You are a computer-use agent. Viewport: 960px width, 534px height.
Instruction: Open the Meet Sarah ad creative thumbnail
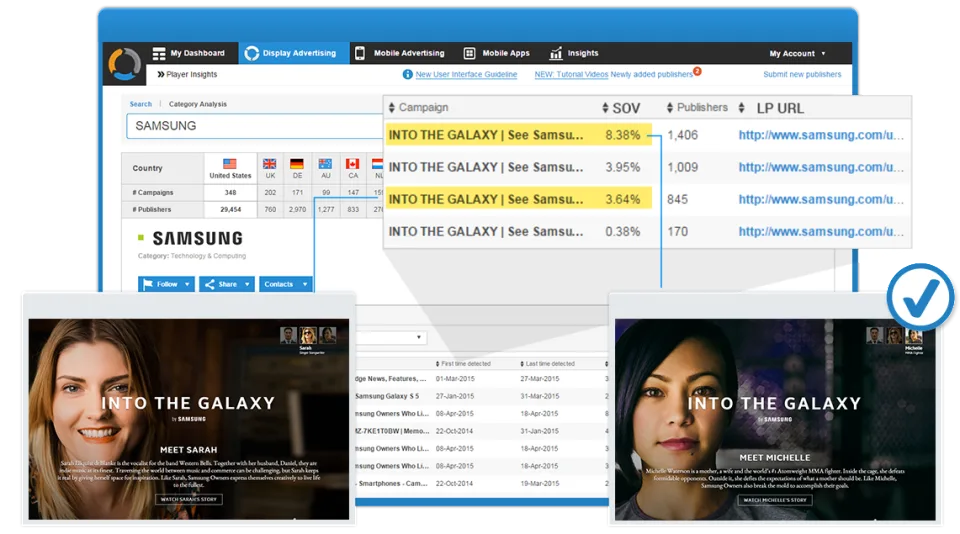[189, 419]
